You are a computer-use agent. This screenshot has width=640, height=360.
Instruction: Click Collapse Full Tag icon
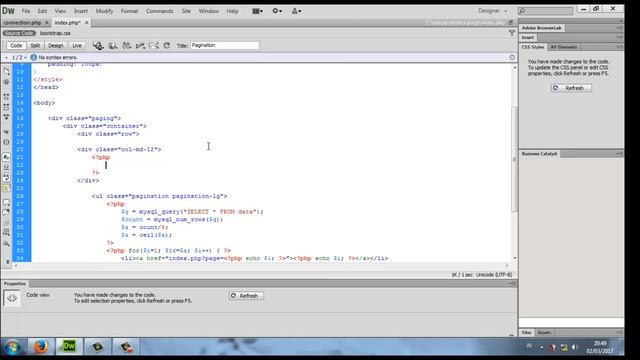click(x=6, y=97)
